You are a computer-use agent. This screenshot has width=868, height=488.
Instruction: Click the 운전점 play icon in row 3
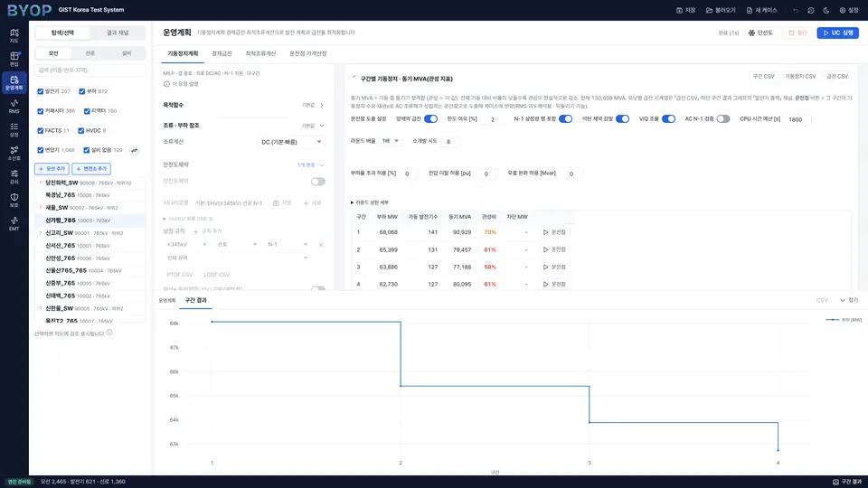[x=545, y=267]
